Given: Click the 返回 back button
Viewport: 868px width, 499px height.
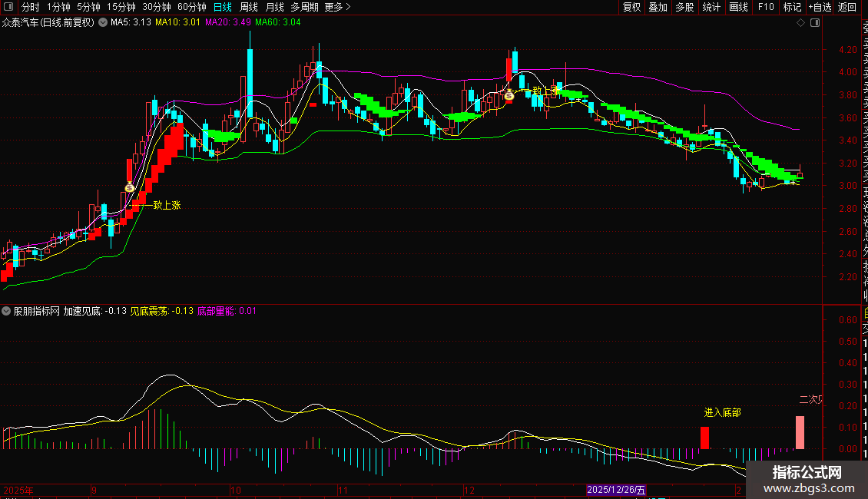Looking at the screenshot, I should (847, 7).
